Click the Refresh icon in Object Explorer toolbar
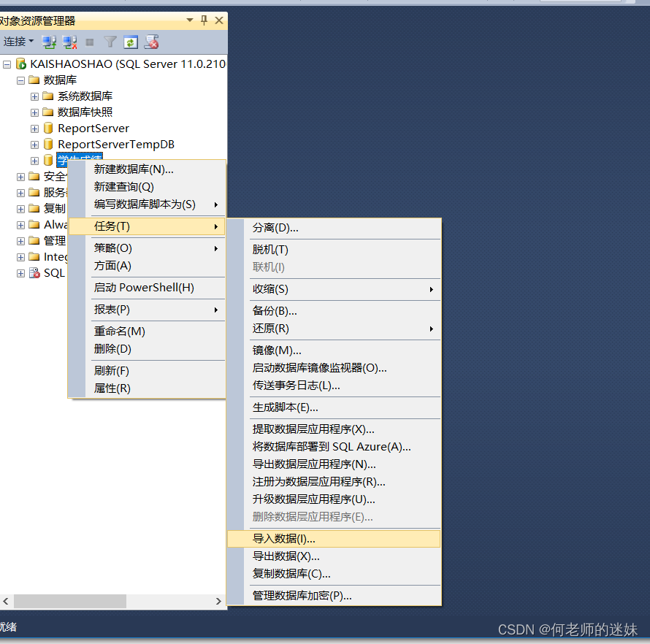Image resolution: width=650 pixels, height=644 pixels. pyautogui.click(x=130, y=42)
